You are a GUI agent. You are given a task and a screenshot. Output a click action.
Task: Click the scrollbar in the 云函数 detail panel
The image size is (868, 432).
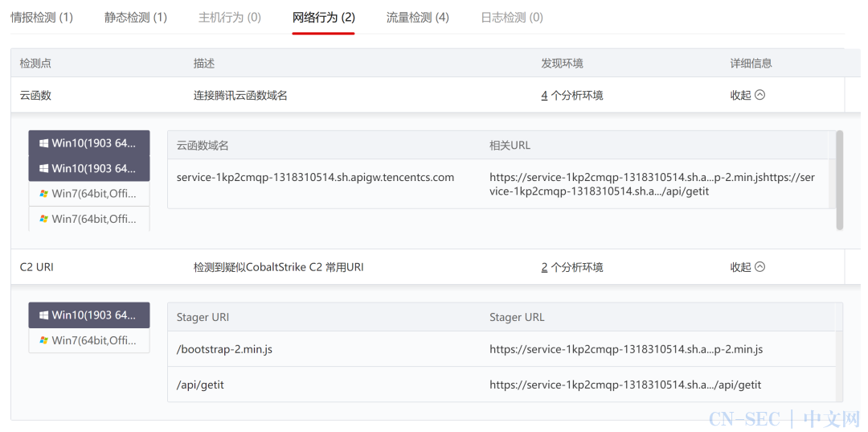[840, 180]
